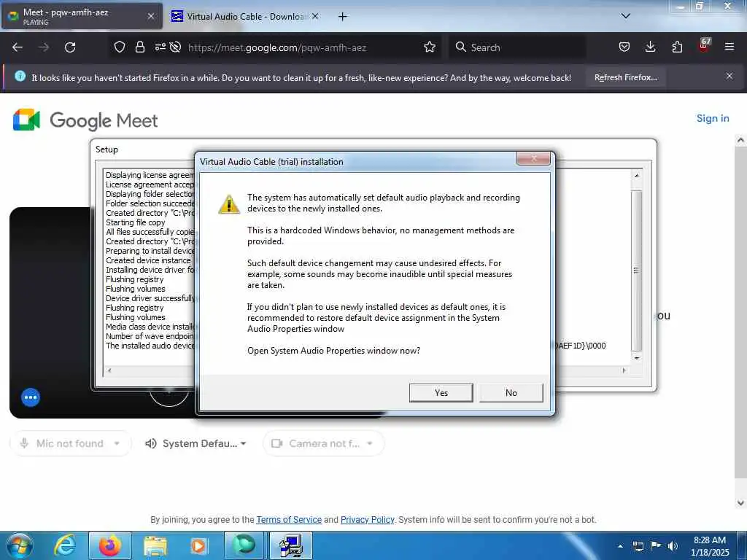Open the Extensions puzzle icon
Viewport: 747px width, 560px height.
tap(677, 47)
